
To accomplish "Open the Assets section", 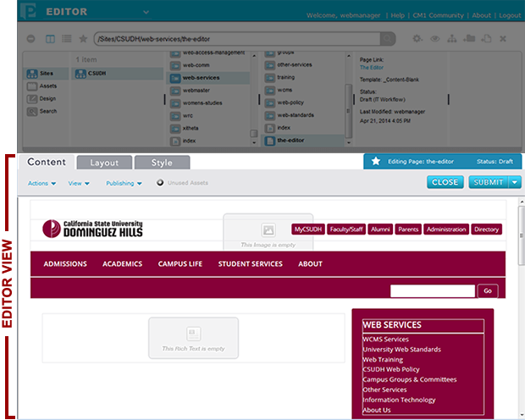I will click(41, 86).
